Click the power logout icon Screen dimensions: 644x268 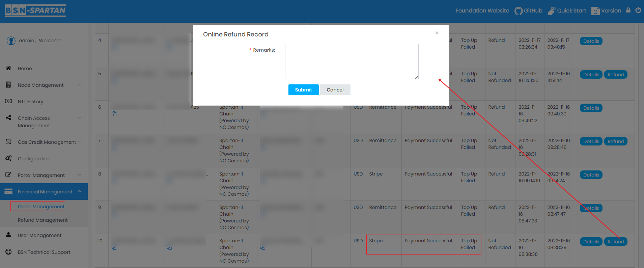pyautogui.click(x=638, y=10)
